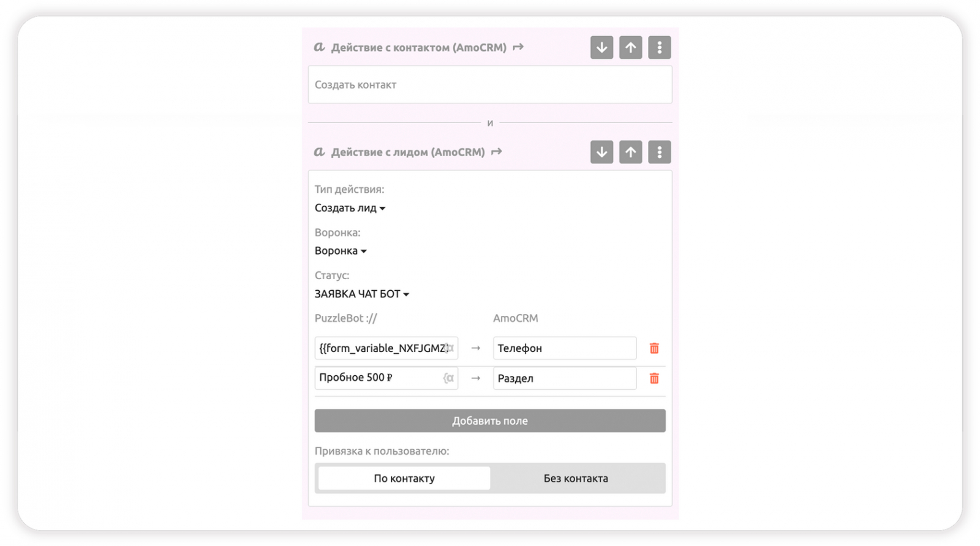Open lead action three-dot menu
Image resolution: width=980 pixels, height=546 pixels.
tap(659, 152)
